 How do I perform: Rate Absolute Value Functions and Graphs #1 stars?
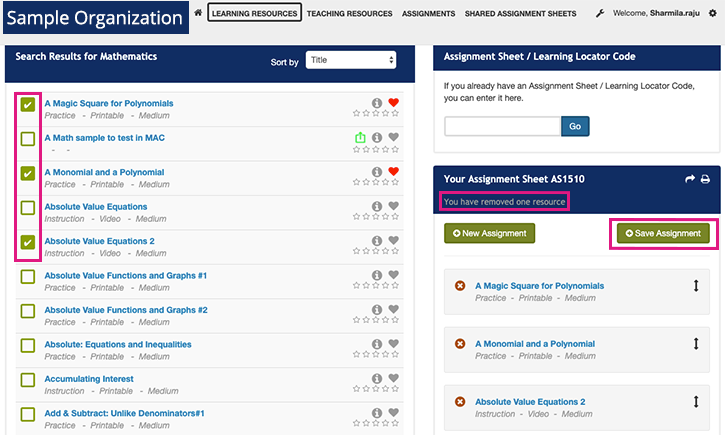pos(376,287)
